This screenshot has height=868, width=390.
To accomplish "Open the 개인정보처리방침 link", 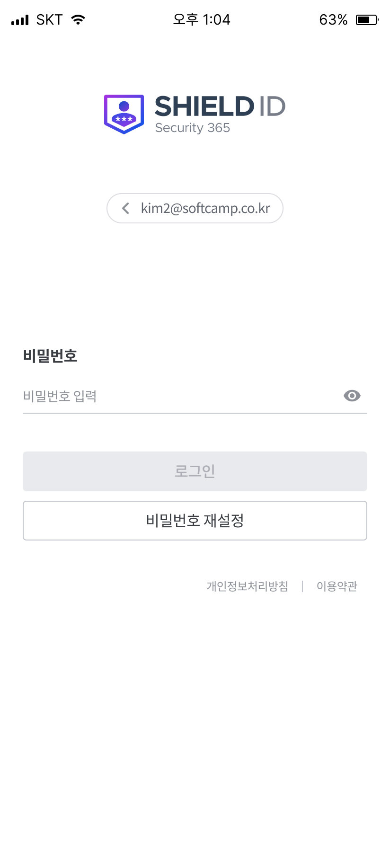I will (x=247, y=586).
